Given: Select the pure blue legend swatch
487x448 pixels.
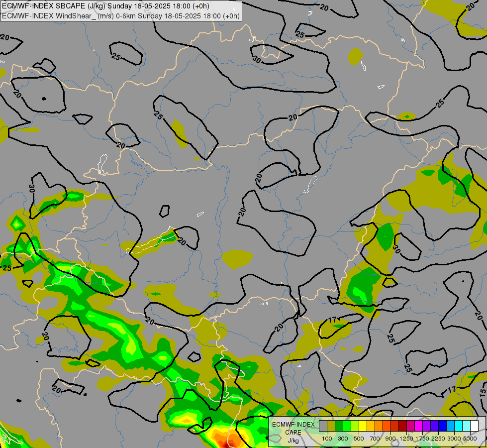Looking at the screenshot, I should [443, 426].
